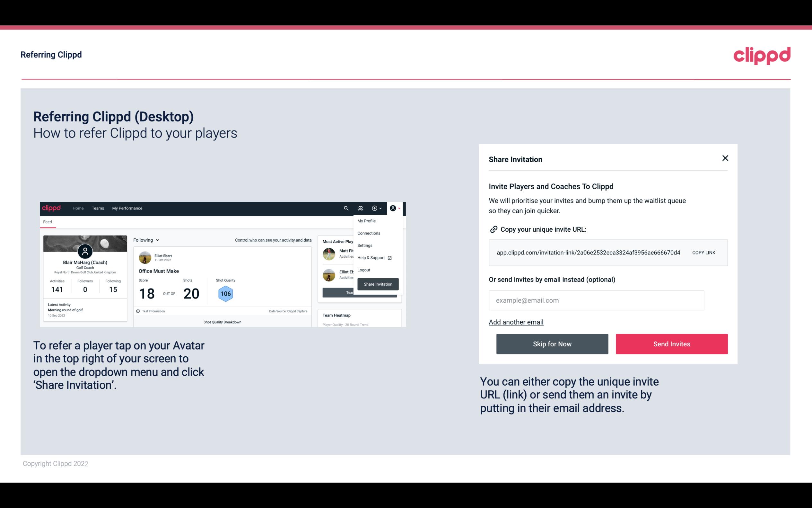Expand the Following dropdown on profile
Viewport: 812px width, 508px height.
click(x=145, y=240)
